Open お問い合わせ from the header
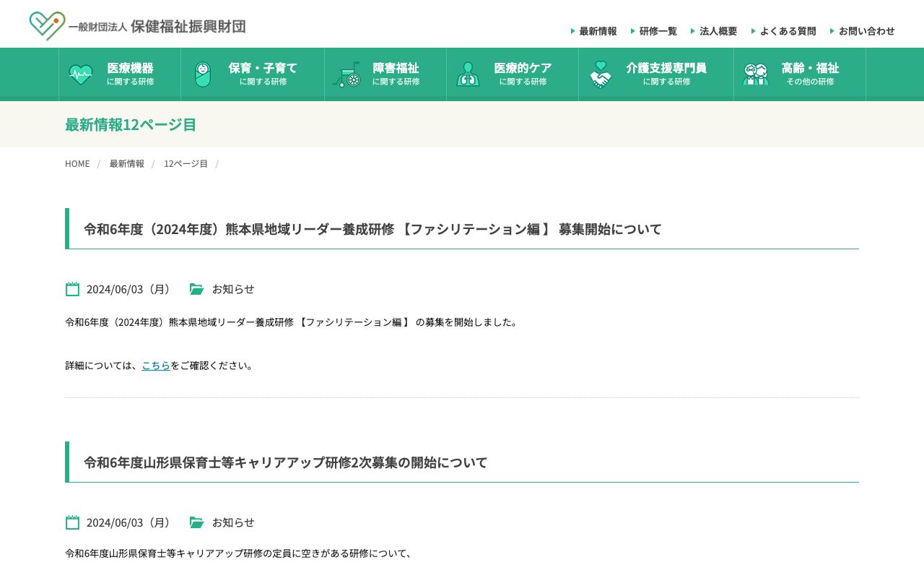This screenshot has height=578, width=924. tap(867, 31)
